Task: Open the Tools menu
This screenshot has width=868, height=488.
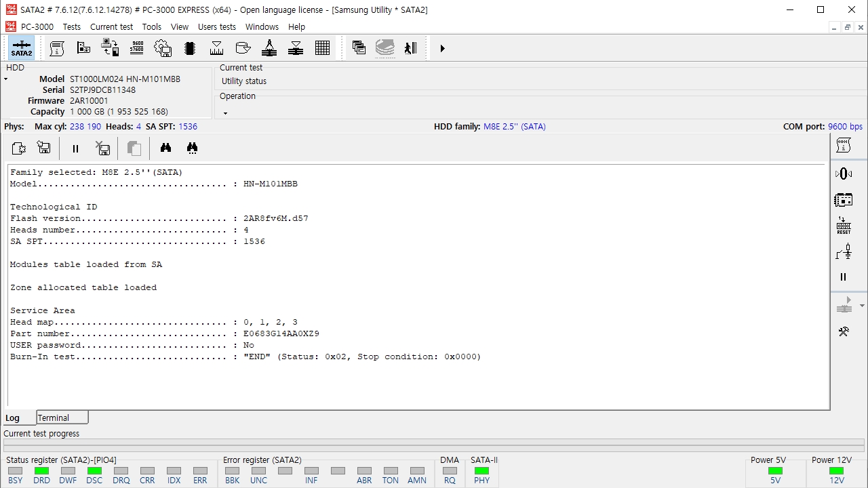Action: 152,27
